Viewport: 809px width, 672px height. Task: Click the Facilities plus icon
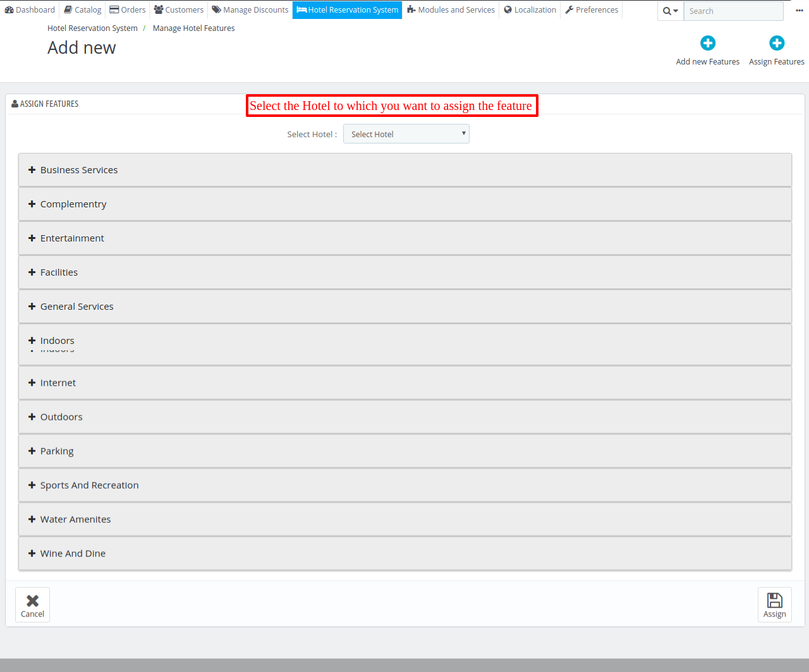click(x=32, y=272)
